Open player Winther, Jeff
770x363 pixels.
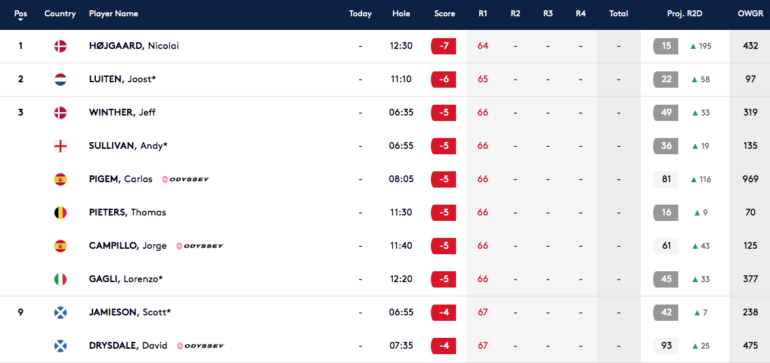click(122, 112)
